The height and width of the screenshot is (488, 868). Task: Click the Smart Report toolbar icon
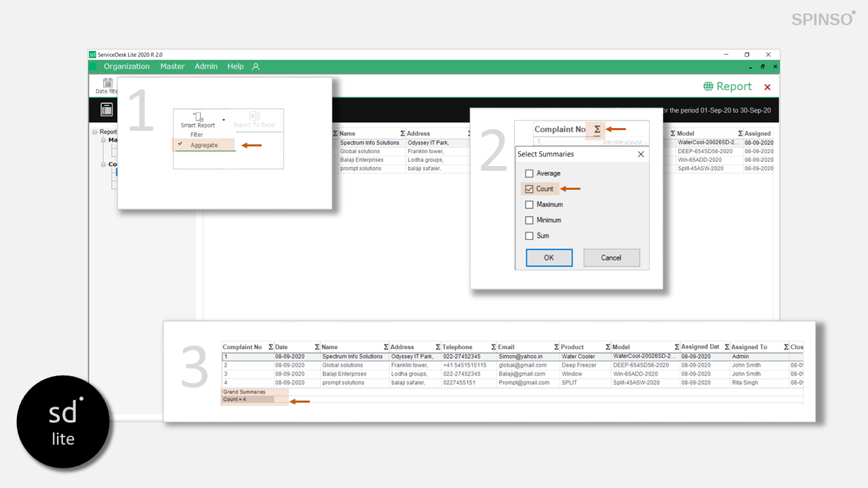(x=198, y=117)
